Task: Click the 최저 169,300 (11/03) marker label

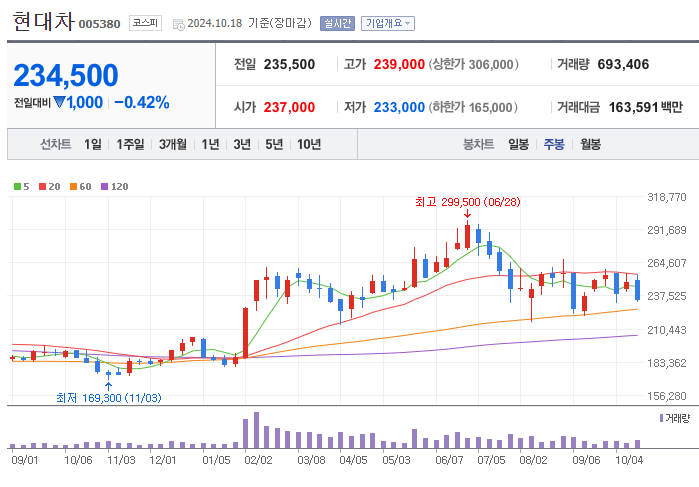Action: tap(109, 397)
